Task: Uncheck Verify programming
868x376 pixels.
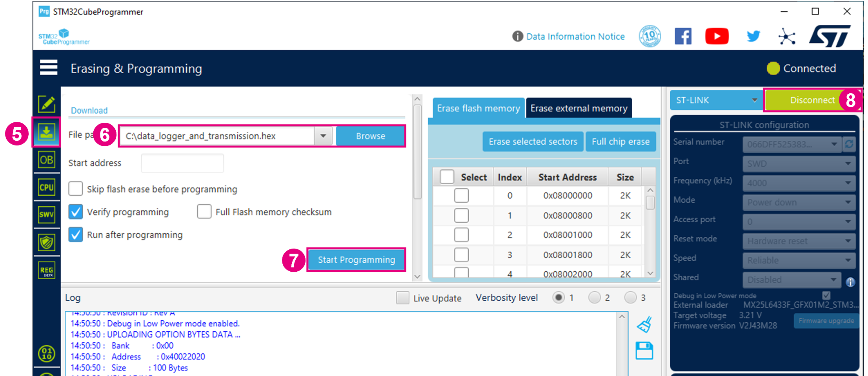Action: click(75, 212)
